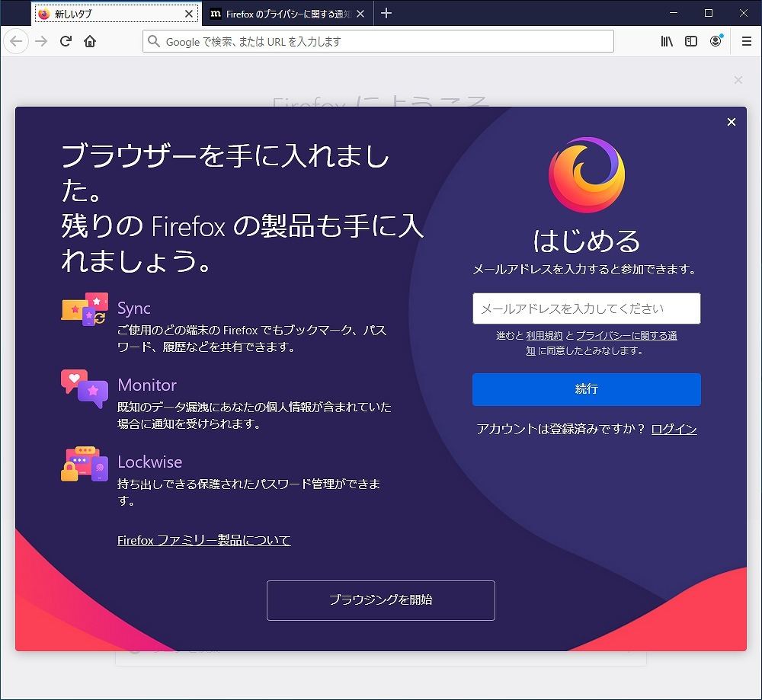Screen dimensions: 762x700
Task: Click the Monitor heading text
Action: click(147, 385)
